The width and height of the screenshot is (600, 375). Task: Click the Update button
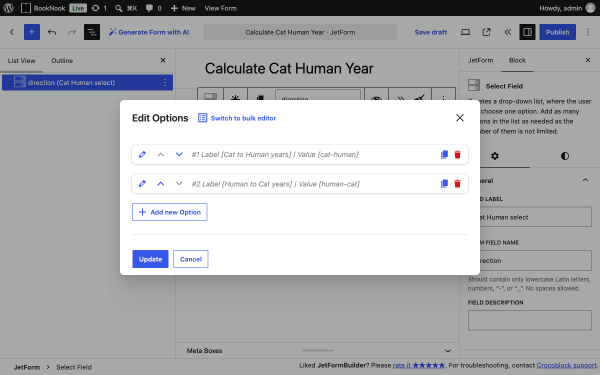(x=150, y=259)
